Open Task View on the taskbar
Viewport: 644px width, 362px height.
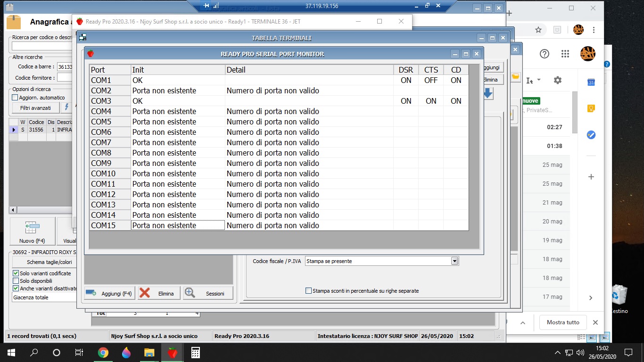click(x=79, y=352)
